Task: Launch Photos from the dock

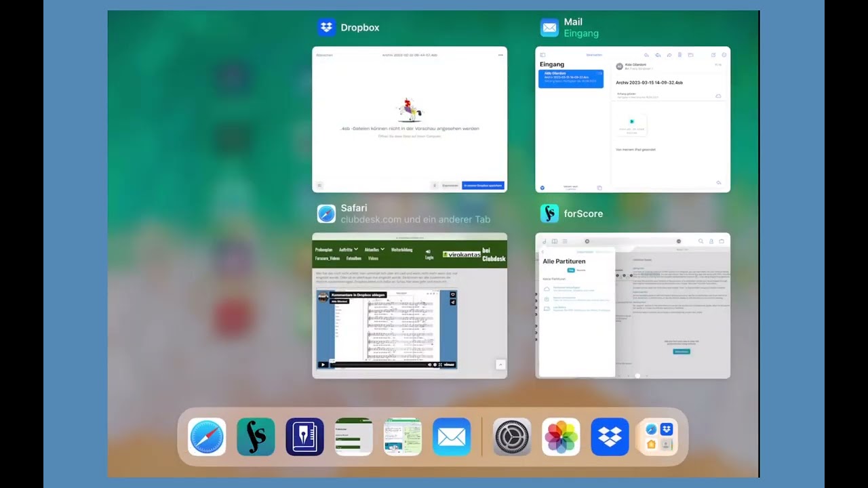Action: pyautogui.click(x=561, y=436)
